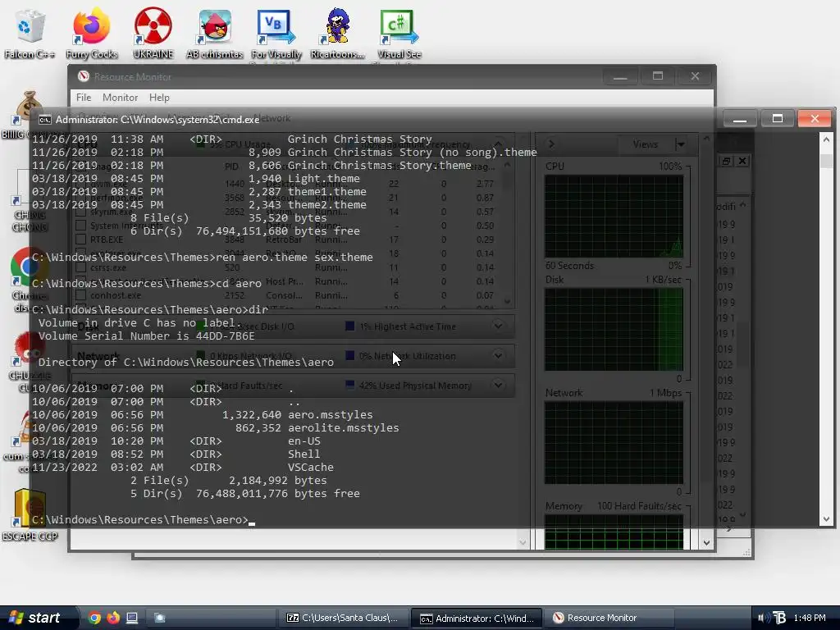
Task: Launch Firefox from the taskbar quick launch
Action: [x=113, y=618]
